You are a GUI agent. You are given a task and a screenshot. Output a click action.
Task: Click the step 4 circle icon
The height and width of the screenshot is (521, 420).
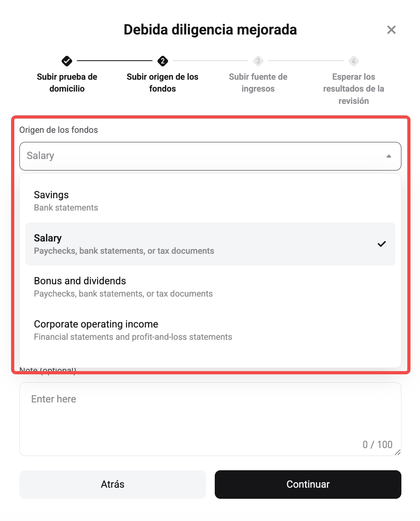click(x=353, y=61)
